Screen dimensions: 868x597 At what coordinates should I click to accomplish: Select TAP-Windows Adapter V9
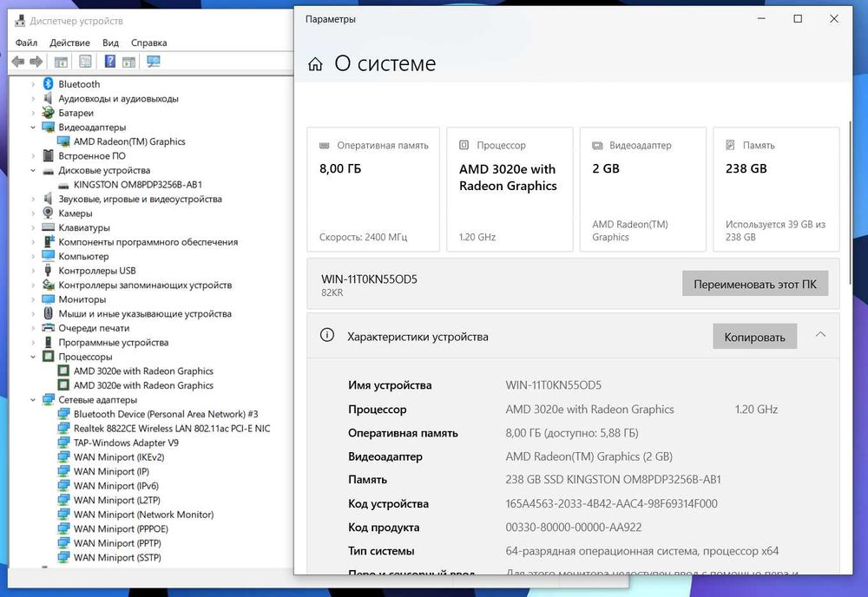point(126,443)
